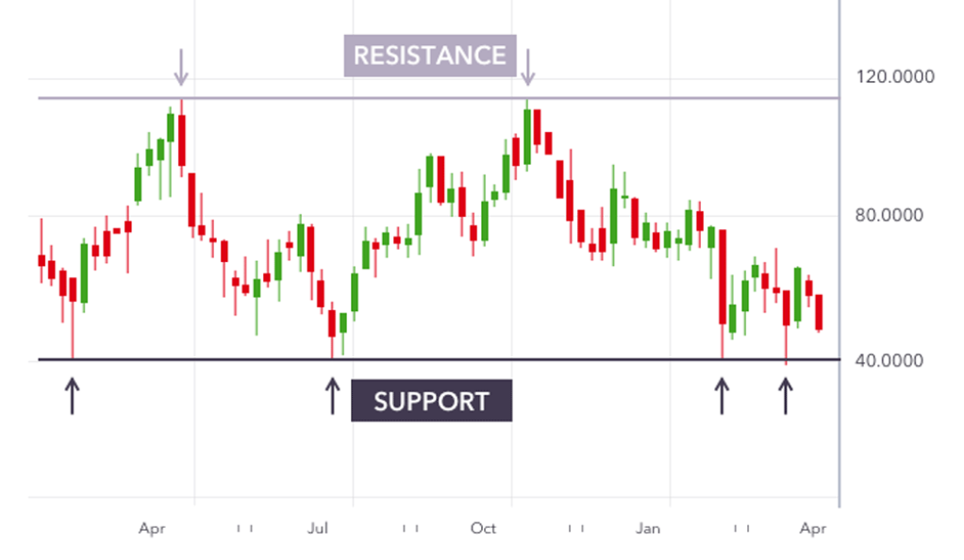Click the up arrow beside SUPPORT label
This screenshot has height=560, width=964.
coord(333,396)
